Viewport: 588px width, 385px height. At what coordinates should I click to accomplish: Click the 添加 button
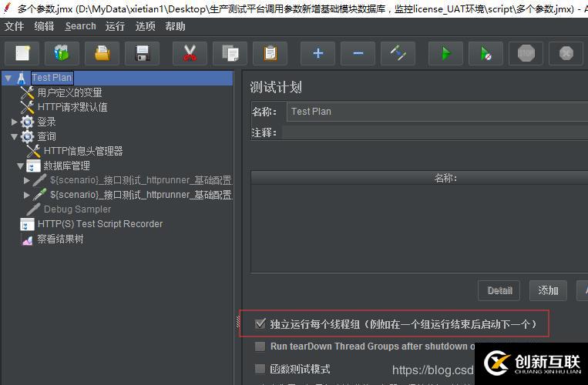(x=548, y=290)
